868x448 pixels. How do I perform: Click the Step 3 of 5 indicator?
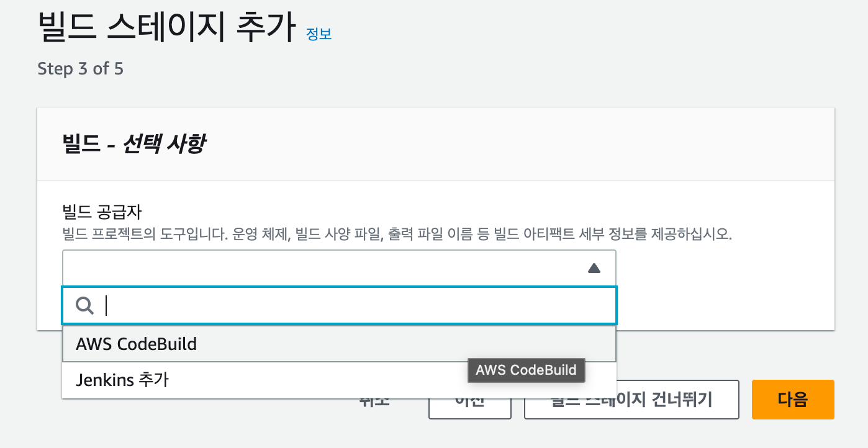[80, 68]
